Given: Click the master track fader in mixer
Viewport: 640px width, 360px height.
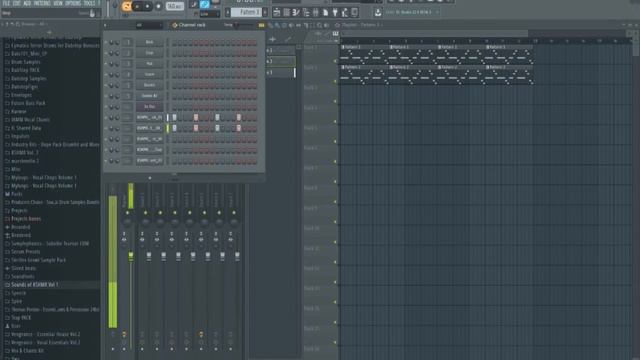Looking at the screenshot, I should click(x=131, y=256).
